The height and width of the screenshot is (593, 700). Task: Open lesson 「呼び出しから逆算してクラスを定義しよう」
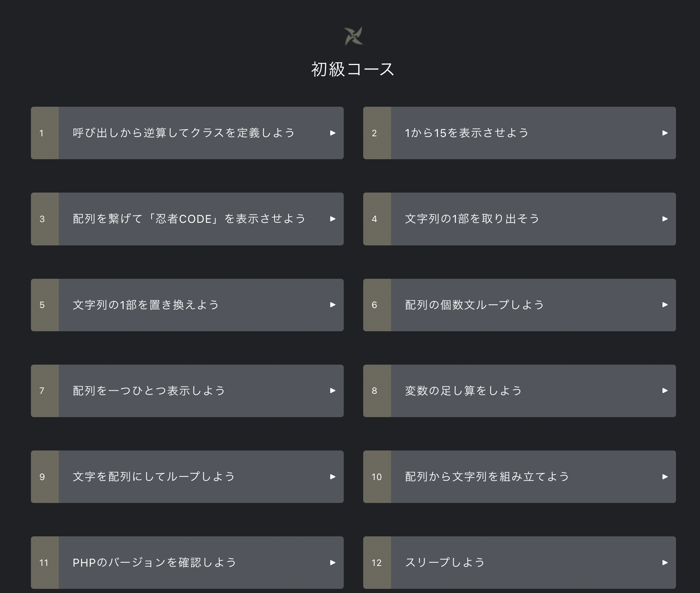click(184, 133)
